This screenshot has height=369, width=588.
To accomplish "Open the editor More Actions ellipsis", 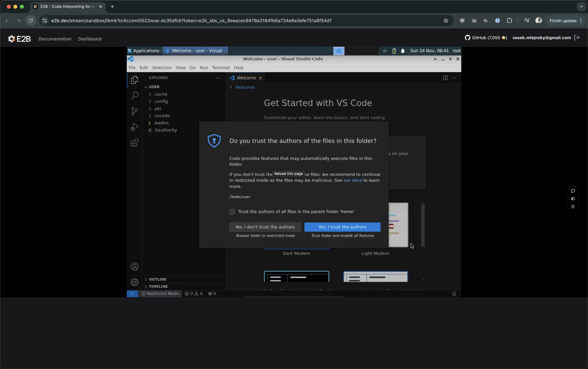I will pyautogui.click(x=454, y=78).
